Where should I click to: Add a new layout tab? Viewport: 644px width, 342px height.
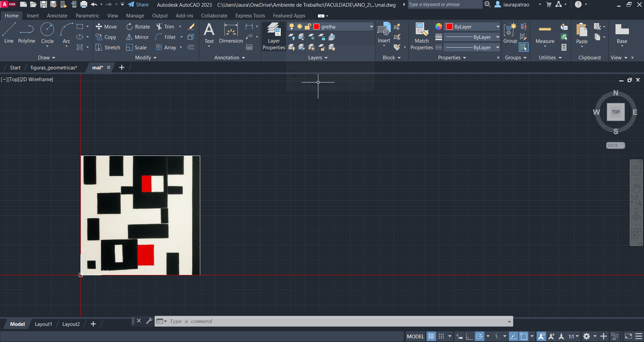tap(93, 324)
